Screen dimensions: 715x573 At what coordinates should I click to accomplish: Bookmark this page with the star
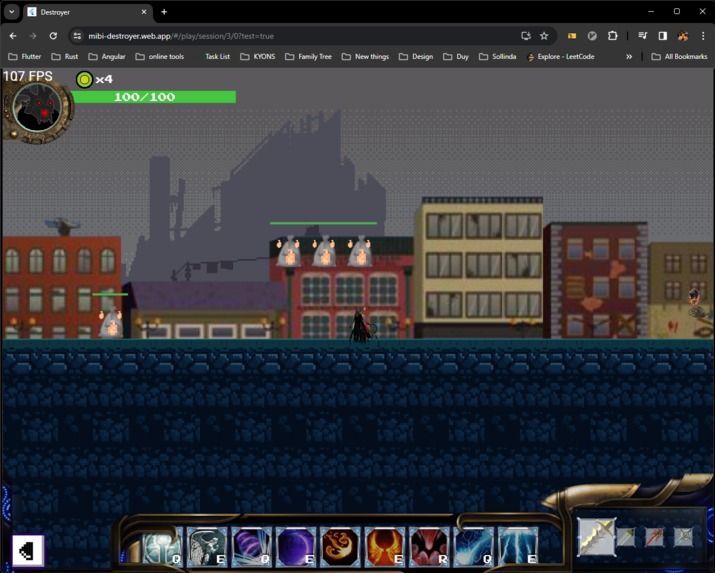[544, 36]
